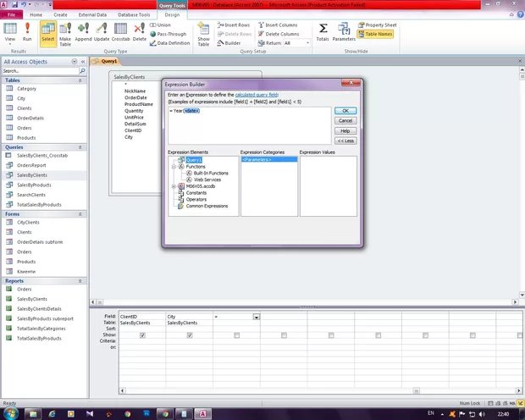This screenshot has height=420, width=525.
Task: Select the Make Table query type
Action: [65, 32]
